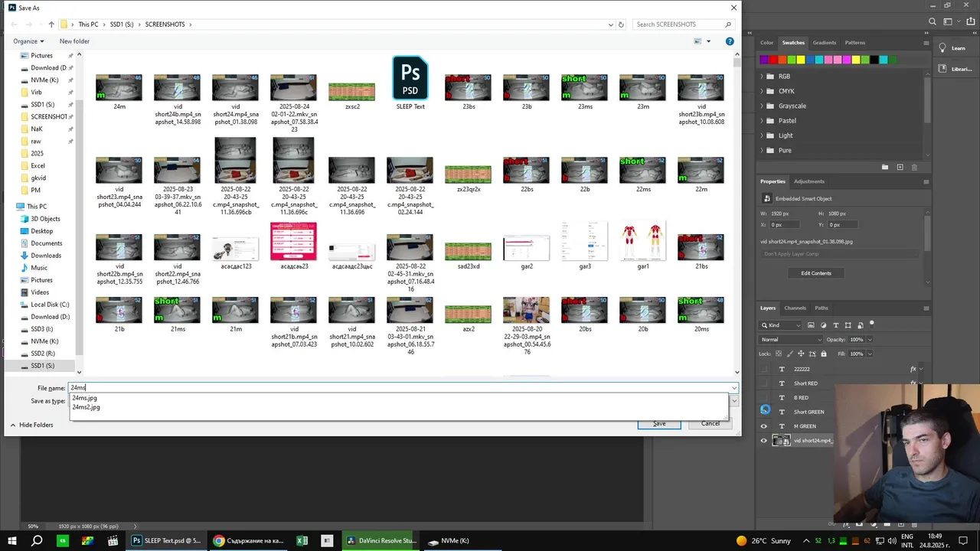Click Lock all padlock icon
The width and height of the screenshot is (980, 551).
coord(824,354)
